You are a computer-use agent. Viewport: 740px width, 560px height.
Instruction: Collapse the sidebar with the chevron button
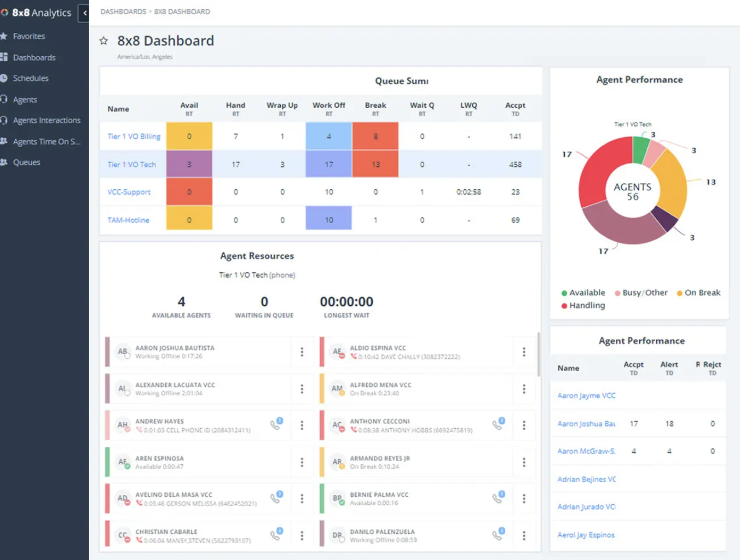[x=85, y=13]
